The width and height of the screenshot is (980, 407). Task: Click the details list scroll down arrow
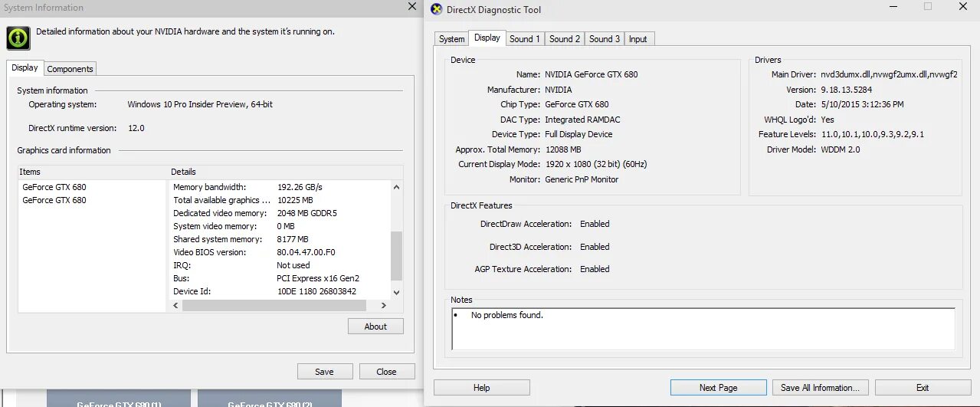pyautogui.click(x=396, y=292)
